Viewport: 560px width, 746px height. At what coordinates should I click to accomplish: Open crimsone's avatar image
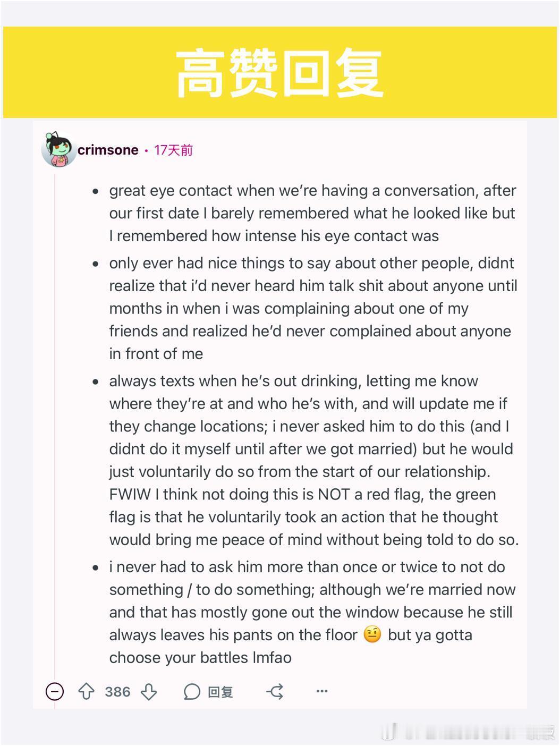coord(59,149)
